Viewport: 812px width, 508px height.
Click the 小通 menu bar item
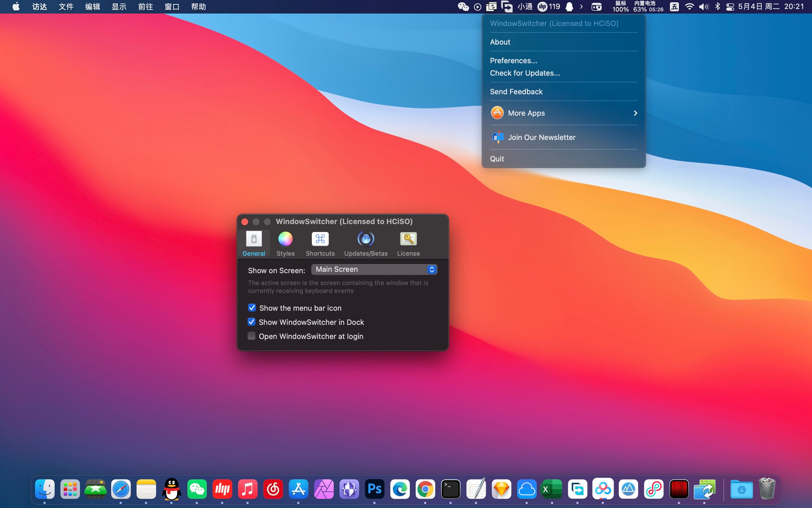coord(525,7)
